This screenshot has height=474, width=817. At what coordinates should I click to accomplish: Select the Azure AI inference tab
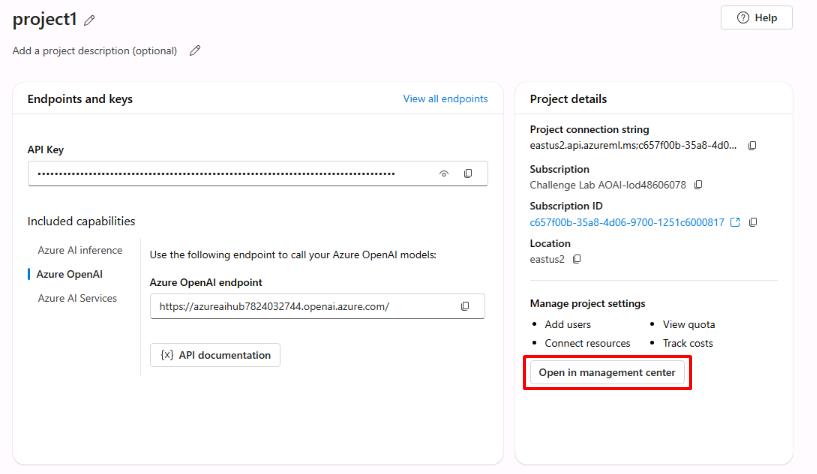[80, 250]
